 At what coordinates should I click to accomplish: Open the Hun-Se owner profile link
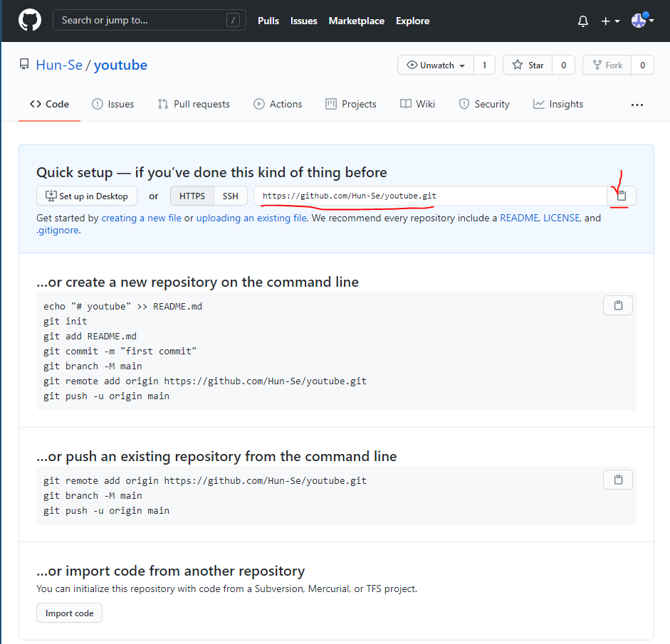tap(59, 65)
